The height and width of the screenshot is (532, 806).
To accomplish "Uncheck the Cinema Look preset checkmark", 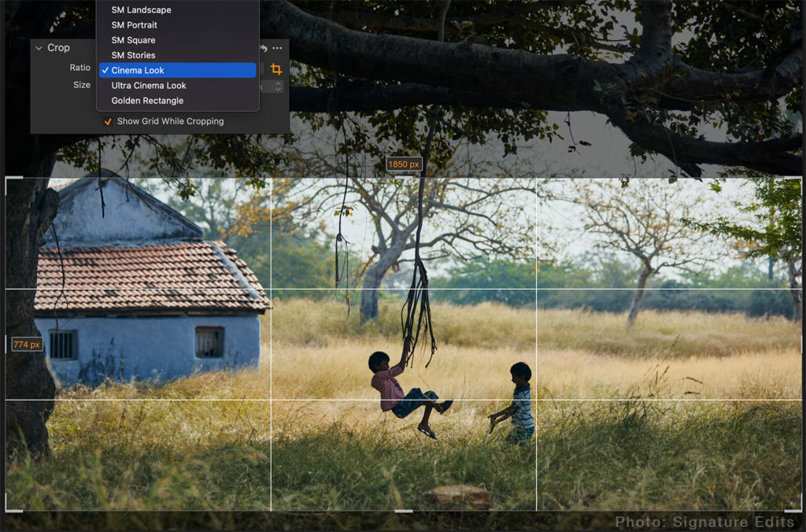I will [105, 70].
